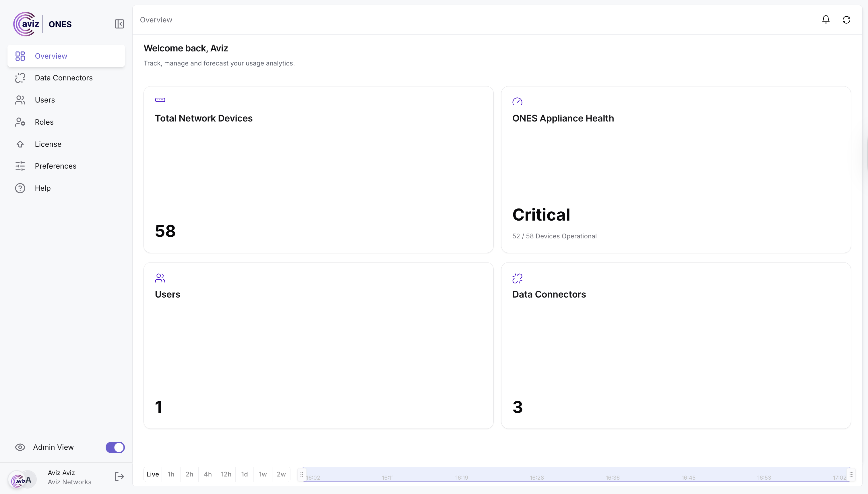Click the Admin View eye icon
The image size is (868, 494).
pos(20,447)
